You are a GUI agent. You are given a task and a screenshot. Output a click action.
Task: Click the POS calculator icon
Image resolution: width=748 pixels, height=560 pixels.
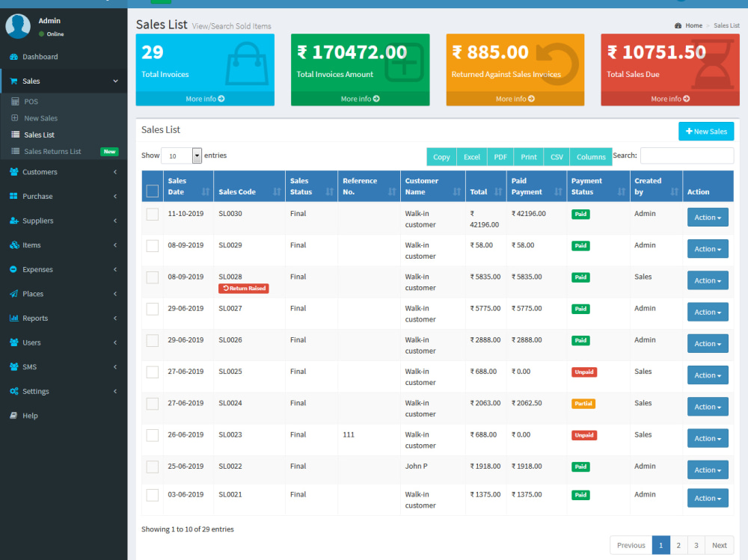coord(15,102)
